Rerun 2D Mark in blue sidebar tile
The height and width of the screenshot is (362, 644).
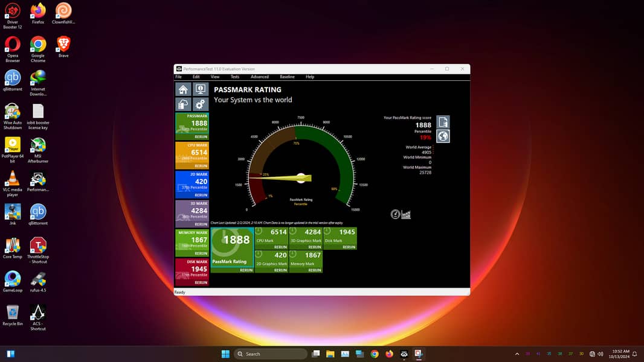tap(201, 195)
